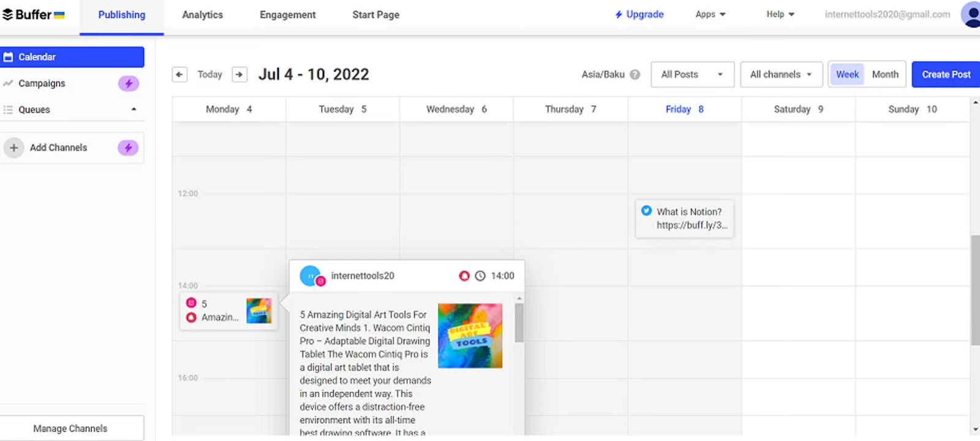Click the Monday 4 column header
980x441 pixels.
tap(228, 109)
